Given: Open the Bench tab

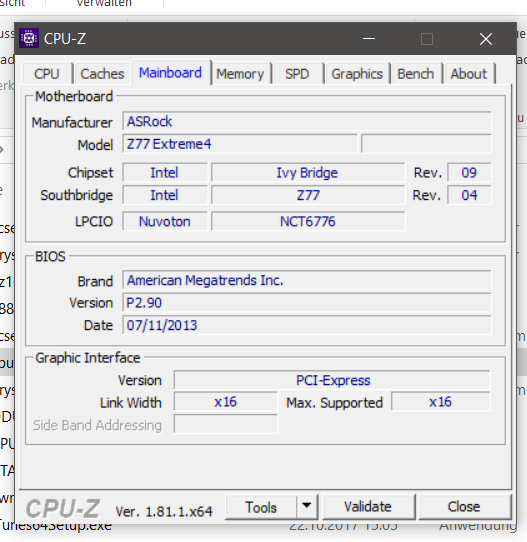Looking at the screenshot, I should (416, 74).
